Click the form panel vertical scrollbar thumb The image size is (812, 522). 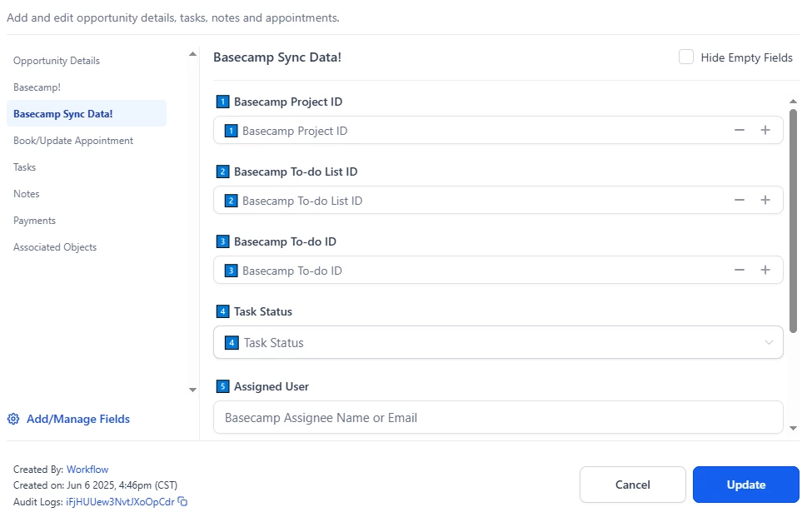[794, 221]
